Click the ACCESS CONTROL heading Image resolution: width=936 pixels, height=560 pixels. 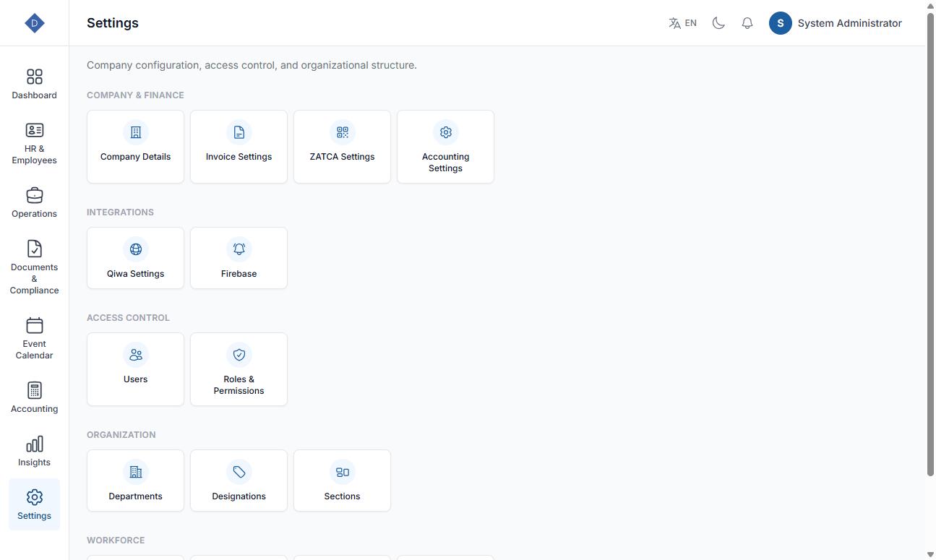click(x=128, y=318)
